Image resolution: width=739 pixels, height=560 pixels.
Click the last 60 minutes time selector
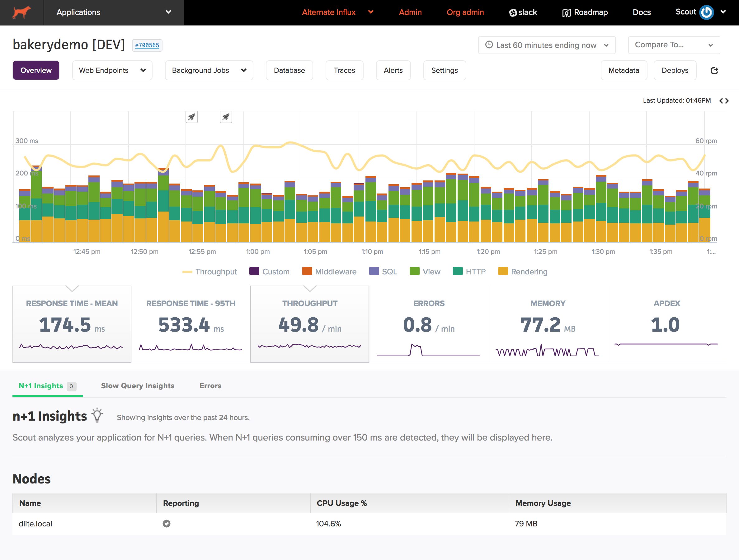point(546,44)
